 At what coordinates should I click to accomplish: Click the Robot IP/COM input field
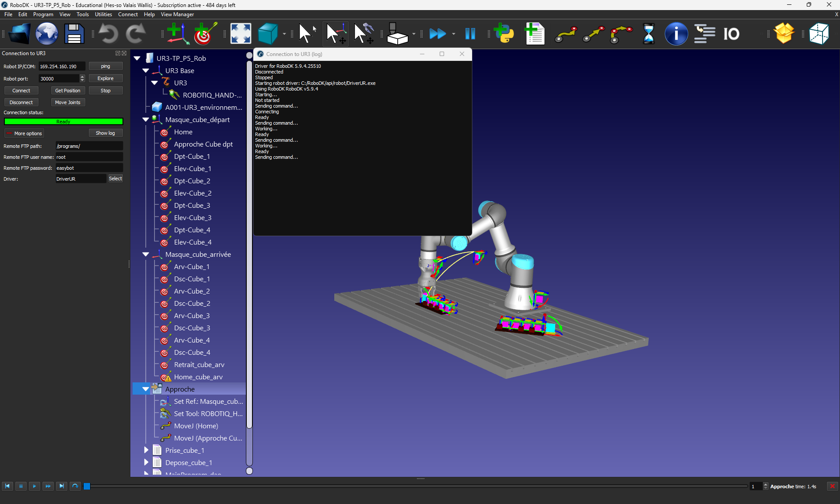(x=62, y=66)
